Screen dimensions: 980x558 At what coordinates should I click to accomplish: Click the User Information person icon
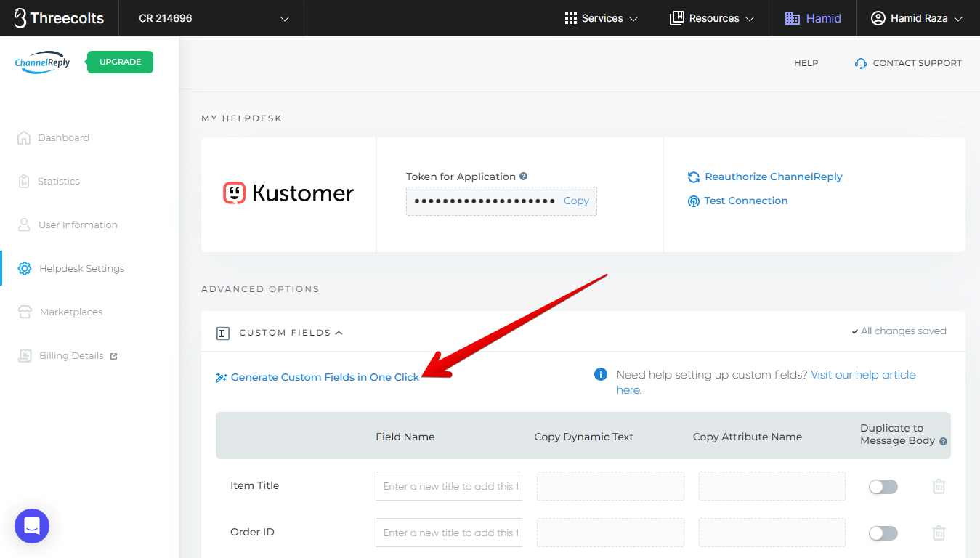click(24, 225)
